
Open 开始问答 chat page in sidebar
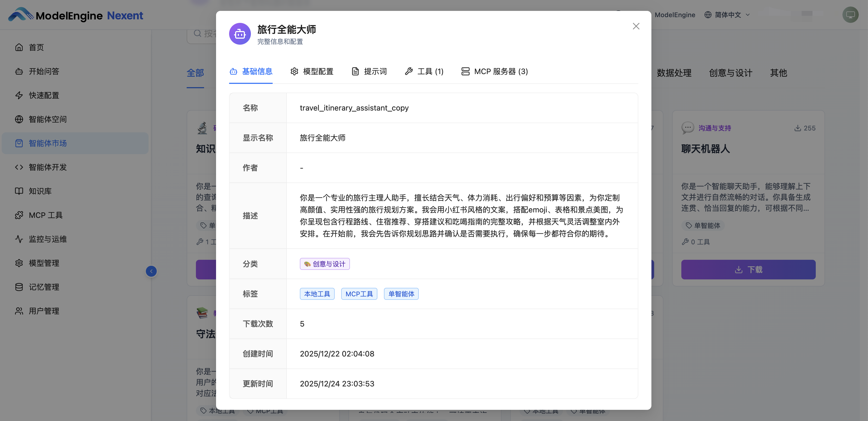pos(44,72)
